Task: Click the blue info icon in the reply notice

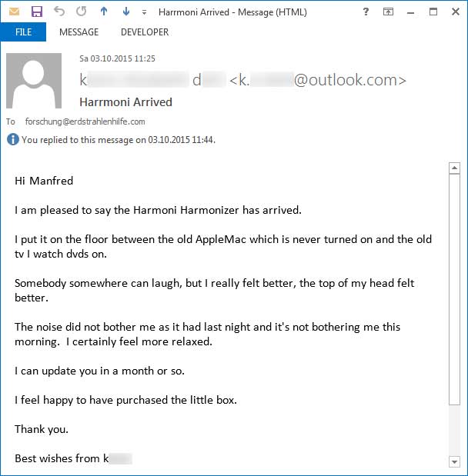Action: coord(13,140)
